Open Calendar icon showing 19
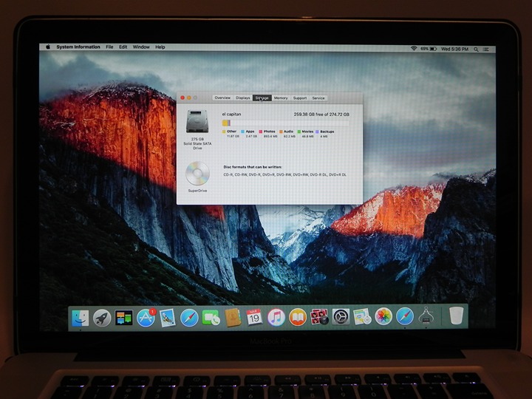532x399 pixels. (254, 318)
